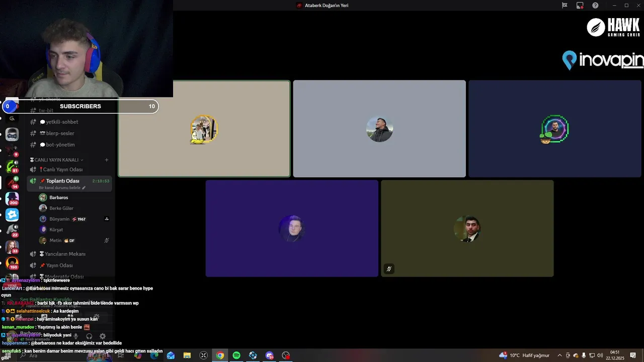Viewport: 644px width, 362px height.
Task: Edit Toplantı Odası channel status pencil
Action: 84,188
